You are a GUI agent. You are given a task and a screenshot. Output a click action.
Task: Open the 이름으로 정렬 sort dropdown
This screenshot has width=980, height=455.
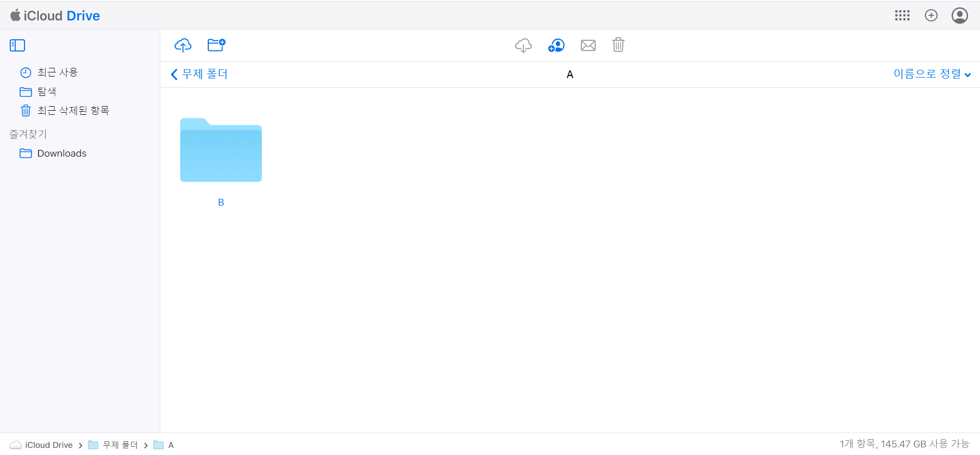(x=932, y=74)
